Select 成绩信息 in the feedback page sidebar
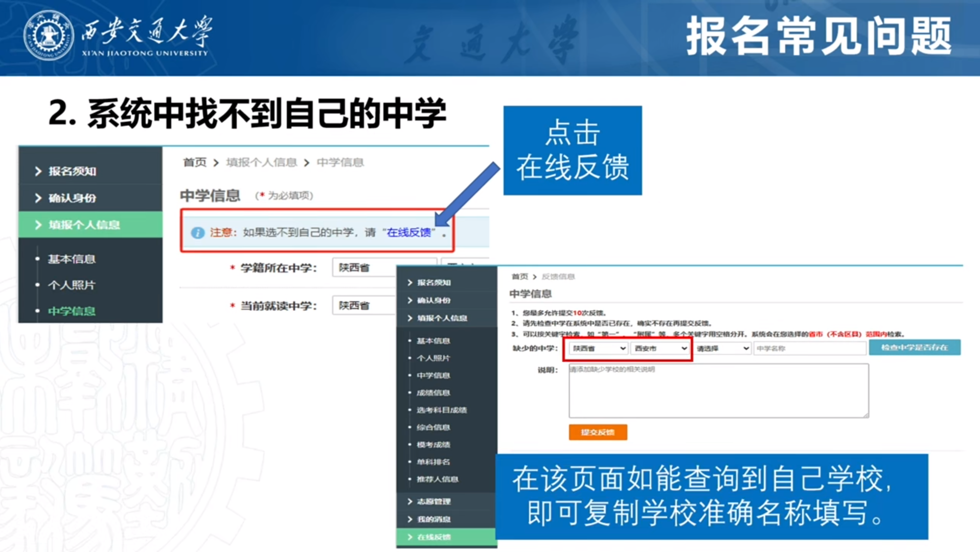This screenshot has width=980, height=552. point(433,393)
